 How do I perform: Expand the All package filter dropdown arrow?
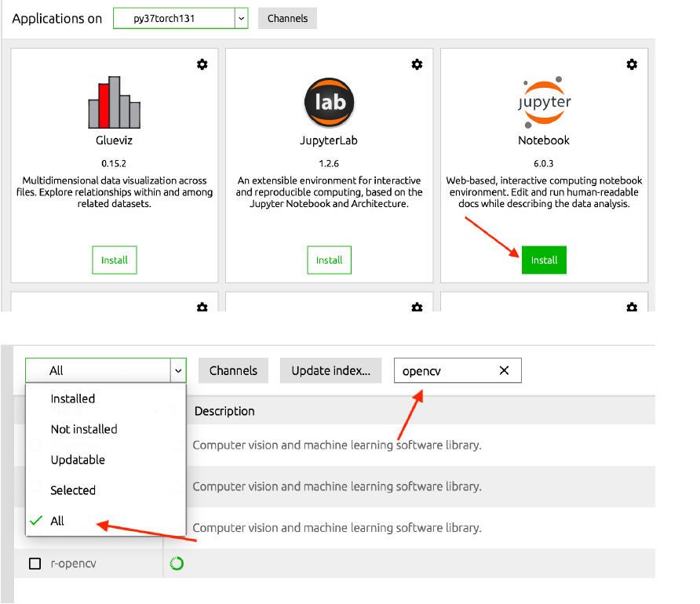click(178, 370)
